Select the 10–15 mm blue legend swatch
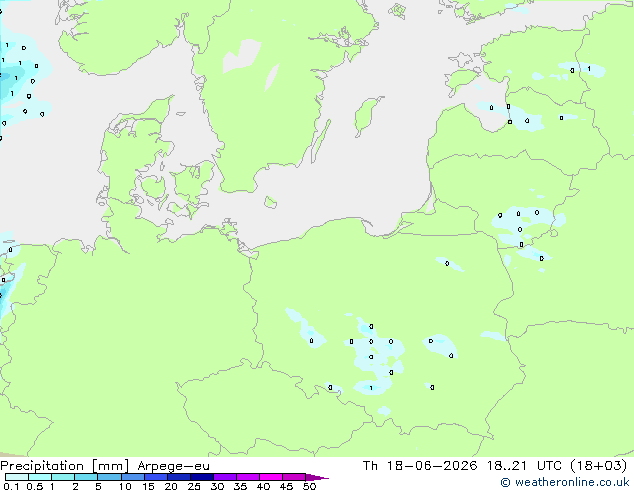The width and height of the screenshot is (634, 490). (132, 477)
